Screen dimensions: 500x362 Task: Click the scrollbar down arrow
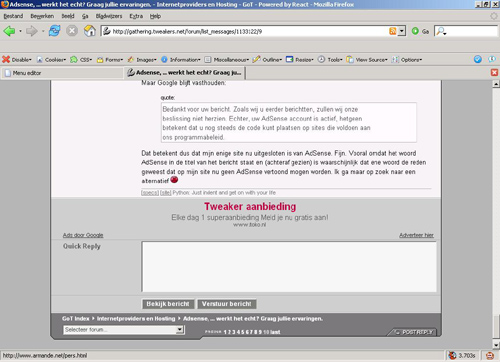pyautogui.click(x=496, y=345)
